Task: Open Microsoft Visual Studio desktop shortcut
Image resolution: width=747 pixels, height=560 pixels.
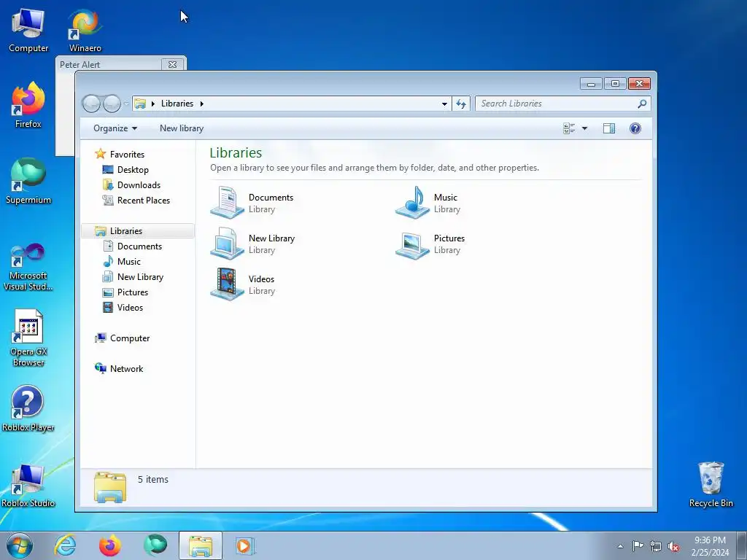Action: click(x=28, y=267)
